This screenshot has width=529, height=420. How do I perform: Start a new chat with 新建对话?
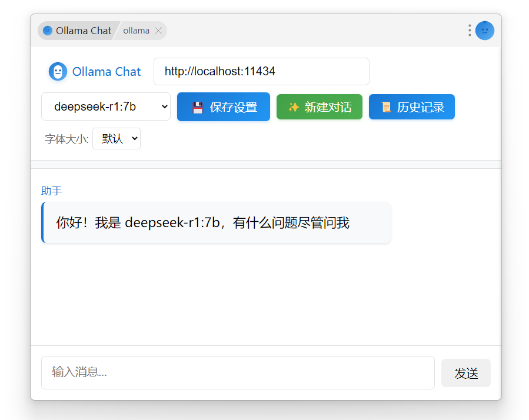point(320,107)
